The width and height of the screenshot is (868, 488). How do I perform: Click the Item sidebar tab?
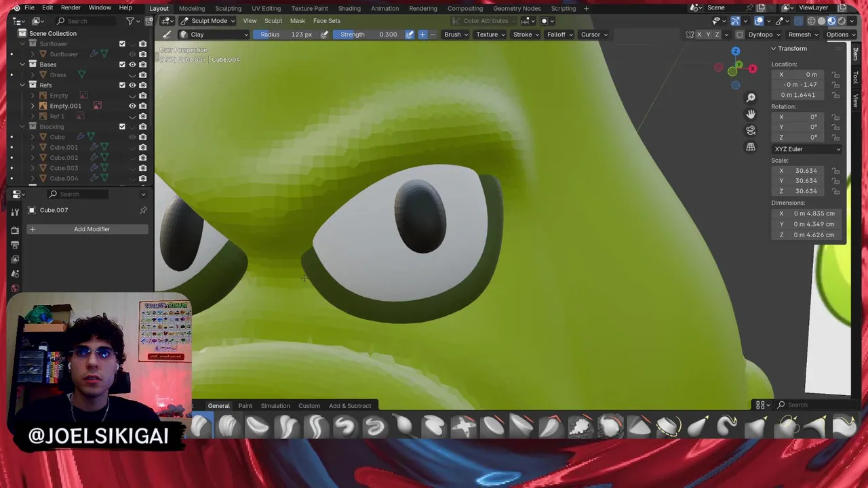coord(855,54)
